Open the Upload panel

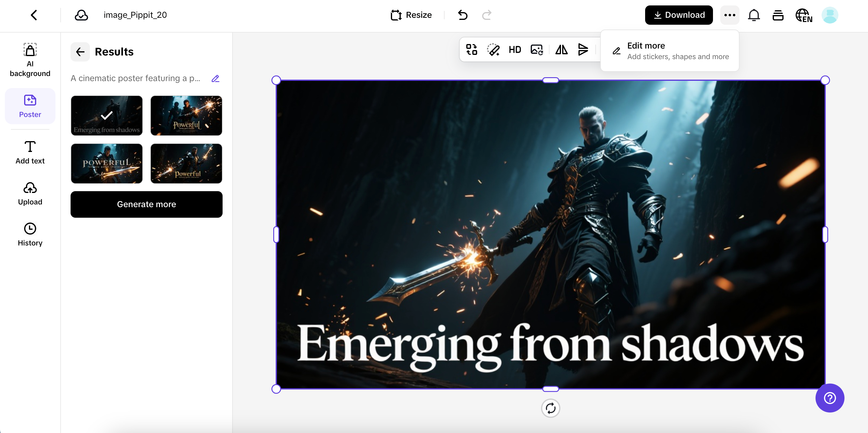pos(30,193)
